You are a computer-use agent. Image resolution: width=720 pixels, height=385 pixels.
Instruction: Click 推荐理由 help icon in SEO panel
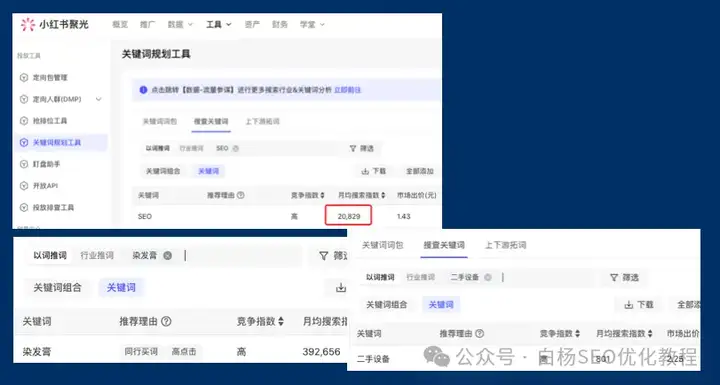(x=240, y=195)
